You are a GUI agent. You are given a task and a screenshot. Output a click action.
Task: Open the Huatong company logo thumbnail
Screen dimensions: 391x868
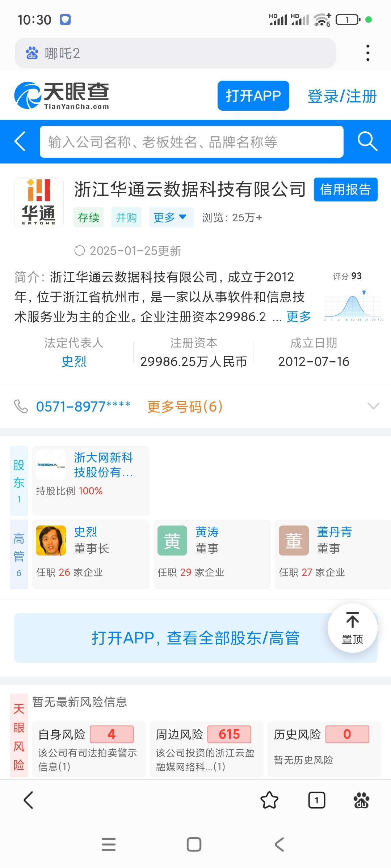pos(39,202)
